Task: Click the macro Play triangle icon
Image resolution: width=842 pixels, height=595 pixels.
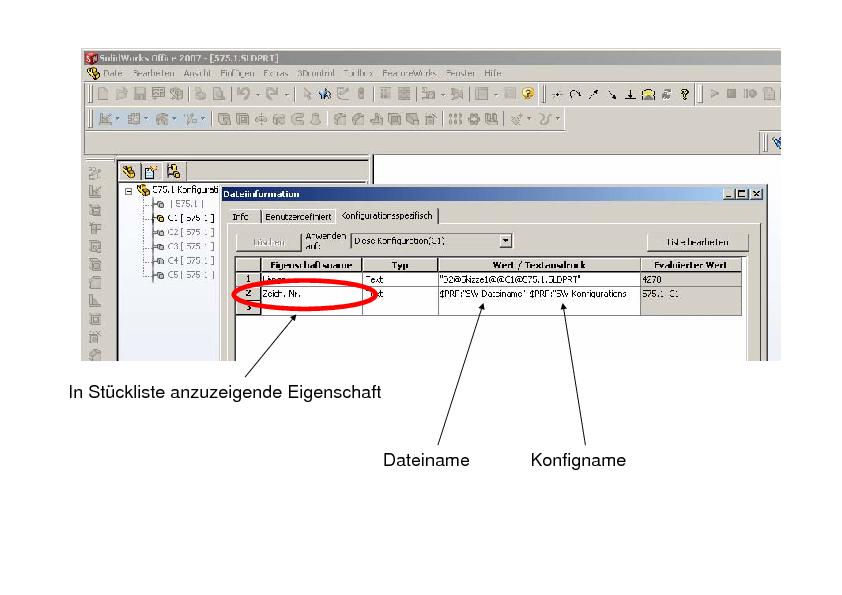Action: (x=714, y=93)
